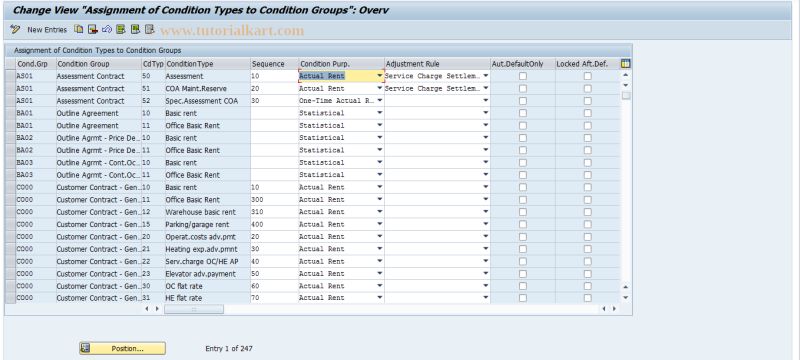Tick Aut.DefaultOnly for Heating exp.adv.pmnt row
Image resolution: width=800 pixels, height=360 pixels.
(x=522, y=249)
